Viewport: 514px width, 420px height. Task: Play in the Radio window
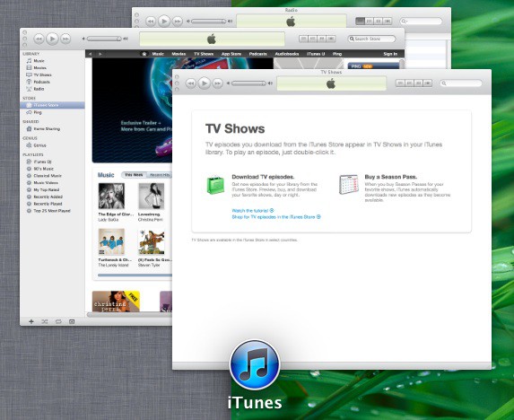(164, 22)
